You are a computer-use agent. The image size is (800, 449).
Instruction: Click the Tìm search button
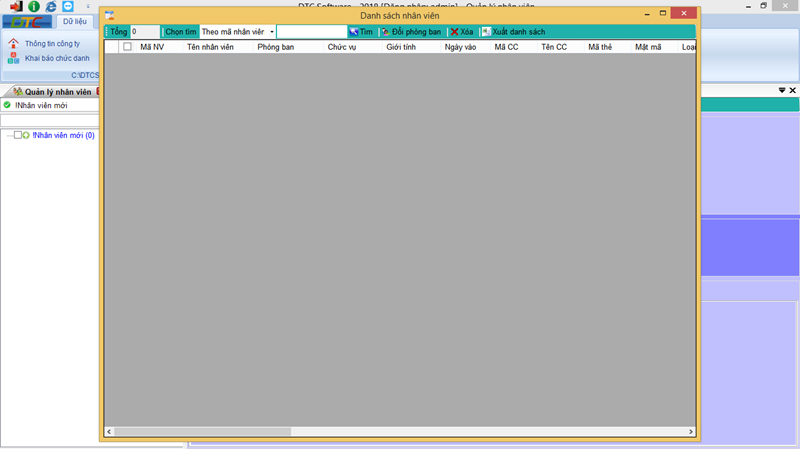click(x=360, y=32)
